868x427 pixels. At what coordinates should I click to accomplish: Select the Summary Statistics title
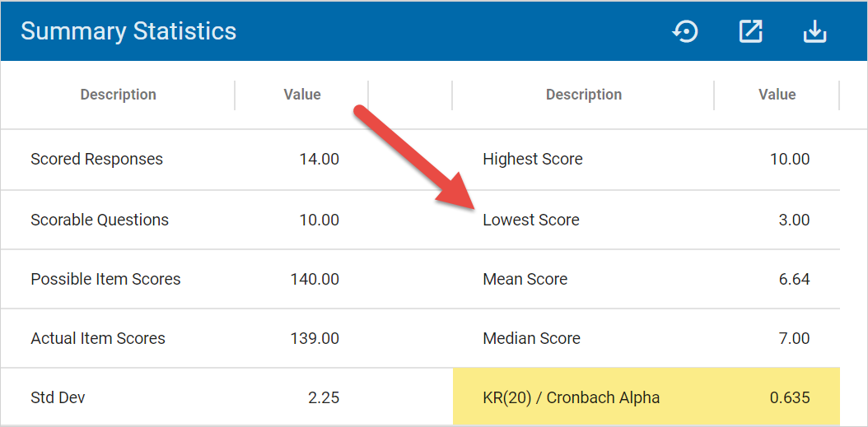[128, 31]
